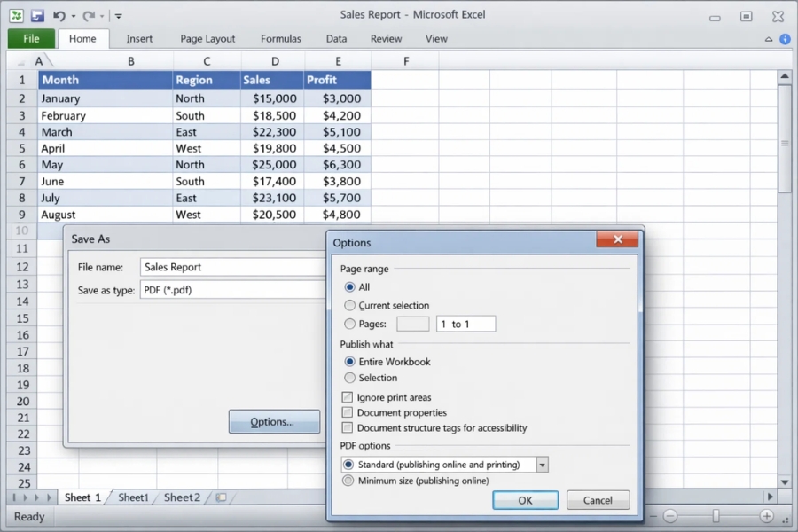Click the Save icon on Quick Access Toolbar

(37, 15)
